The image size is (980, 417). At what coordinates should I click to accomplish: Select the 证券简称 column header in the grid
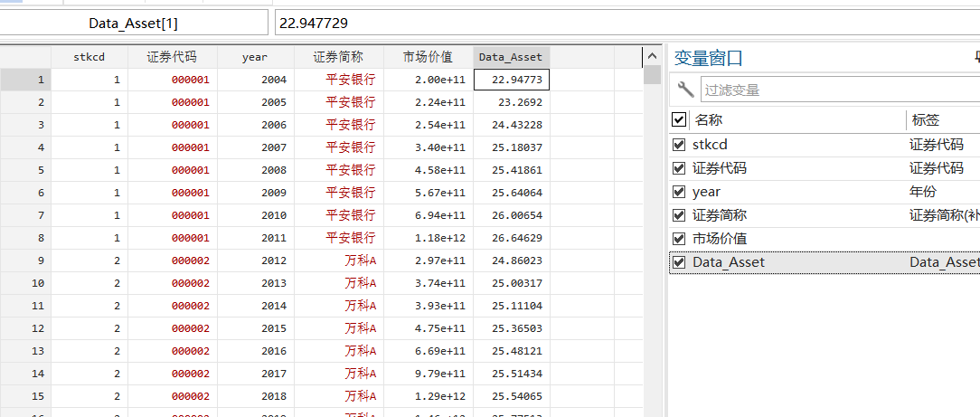point(339,57)
